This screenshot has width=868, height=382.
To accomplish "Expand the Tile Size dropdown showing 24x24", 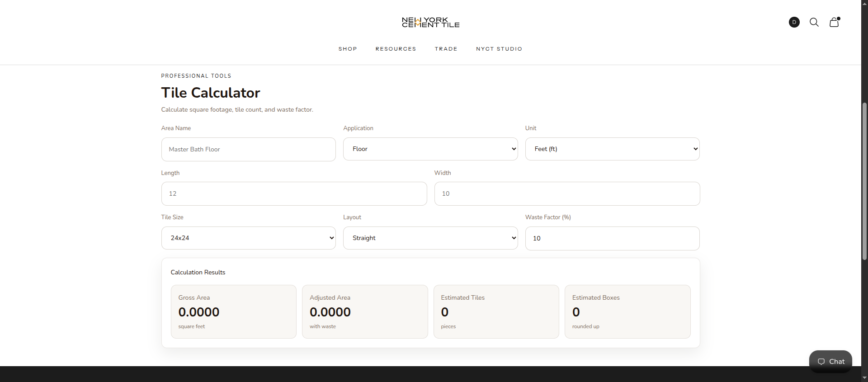I will click(x=248, y=238).
